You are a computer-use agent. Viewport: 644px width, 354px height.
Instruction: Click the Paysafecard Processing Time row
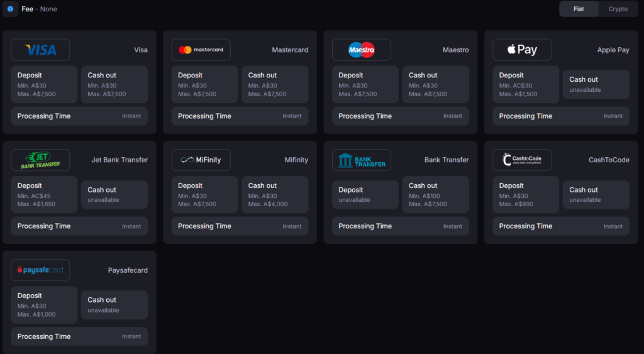tap(79, 336)
